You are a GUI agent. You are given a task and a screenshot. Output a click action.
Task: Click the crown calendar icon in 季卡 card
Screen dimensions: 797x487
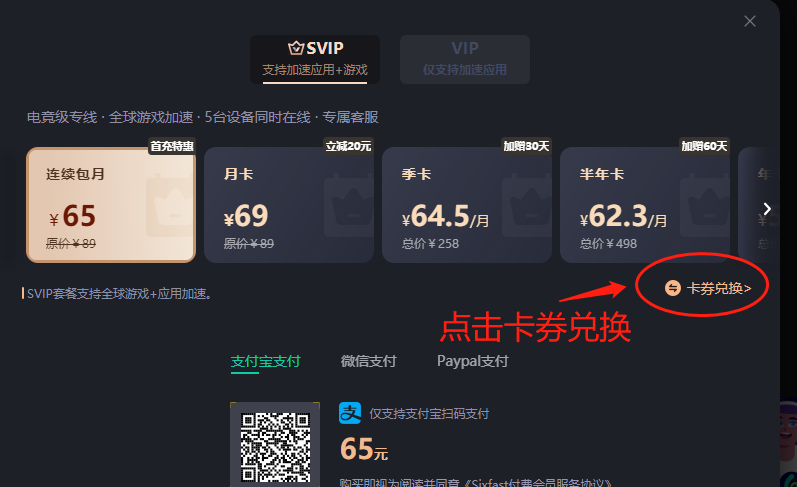pos(527,205)
